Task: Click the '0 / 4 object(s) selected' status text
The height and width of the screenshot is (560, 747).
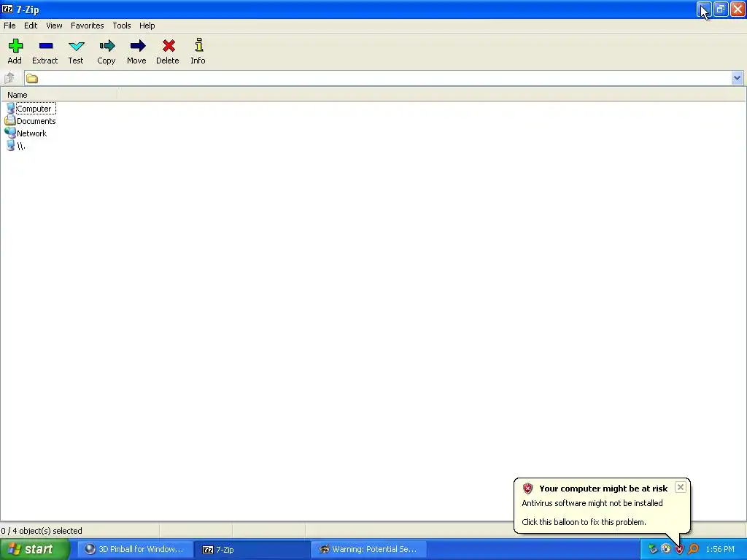Action: [42, 531]
